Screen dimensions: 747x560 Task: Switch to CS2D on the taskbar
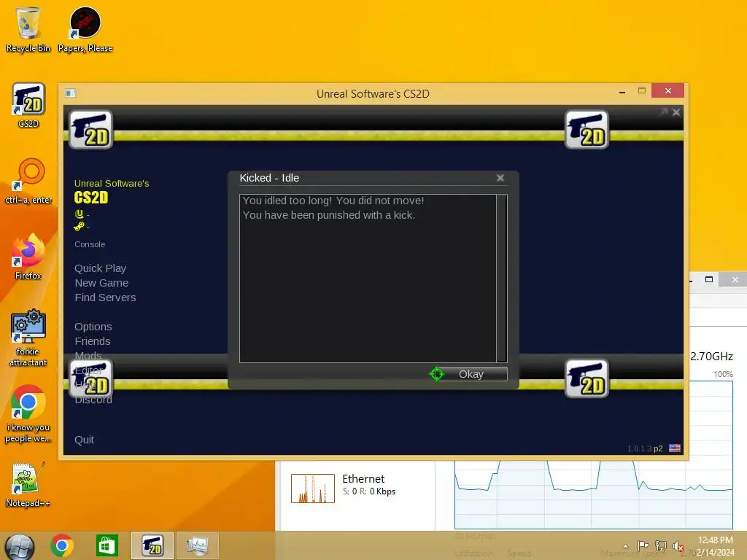[152, 545]
